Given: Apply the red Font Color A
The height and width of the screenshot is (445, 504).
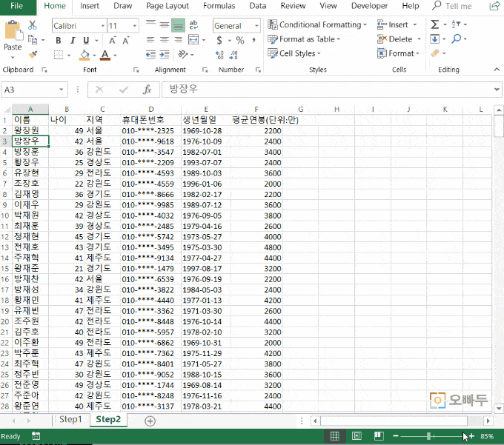Looking at the screenshot, I should (x=105, y=55).
